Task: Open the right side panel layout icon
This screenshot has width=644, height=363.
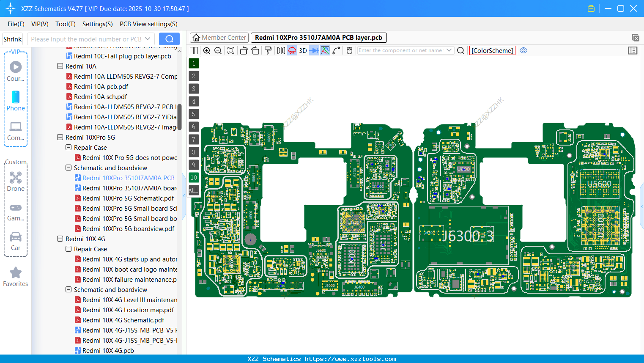Action: tap(633, 50)
